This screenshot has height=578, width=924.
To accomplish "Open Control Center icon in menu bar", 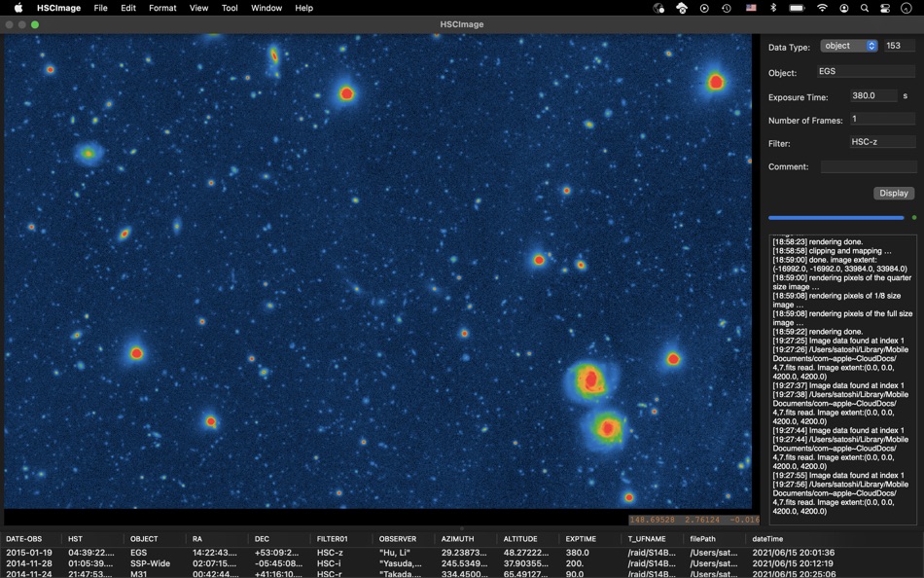I will pos(885,8).
